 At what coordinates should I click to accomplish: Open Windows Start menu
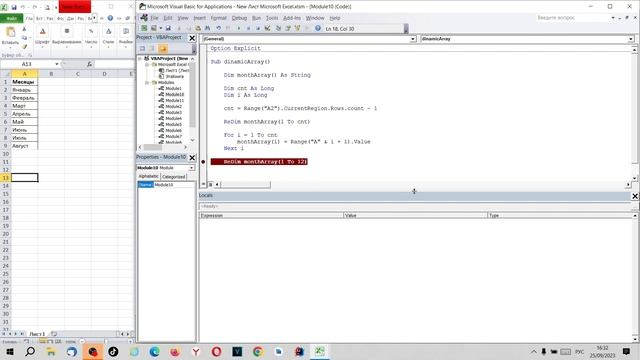pos(10,351)
